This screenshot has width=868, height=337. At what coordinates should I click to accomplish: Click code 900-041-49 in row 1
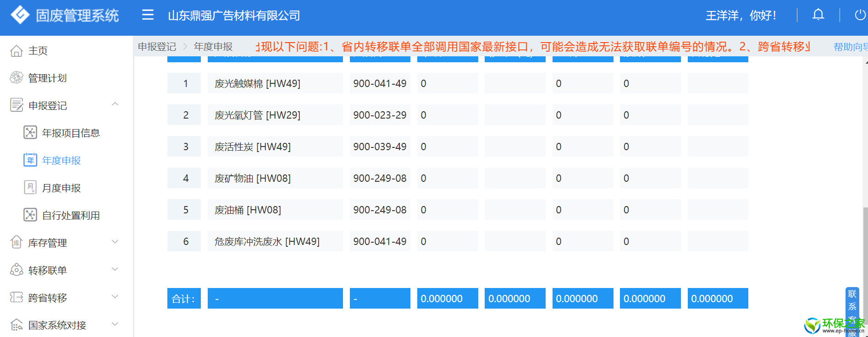click(380, 83)
